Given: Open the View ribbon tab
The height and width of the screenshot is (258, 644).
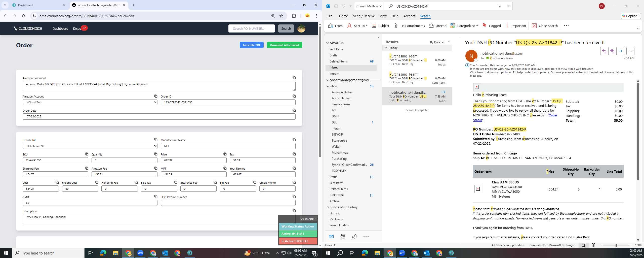Looking at the screenshot, I should pyautogui.click(x=383, y=16).
